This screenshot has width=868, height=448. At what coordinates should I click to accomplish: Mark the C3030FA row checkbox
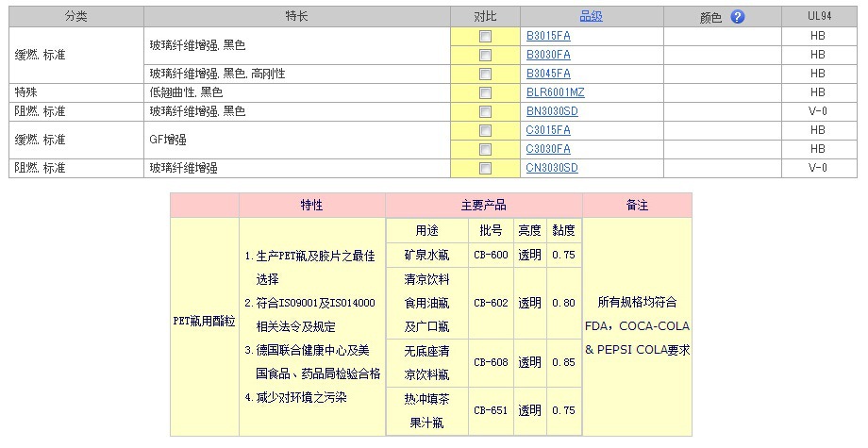(485, 149)
